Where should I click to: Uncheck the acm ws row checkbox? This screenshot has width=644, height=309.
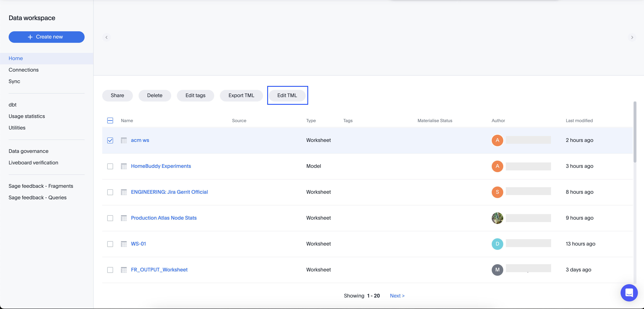110,140
